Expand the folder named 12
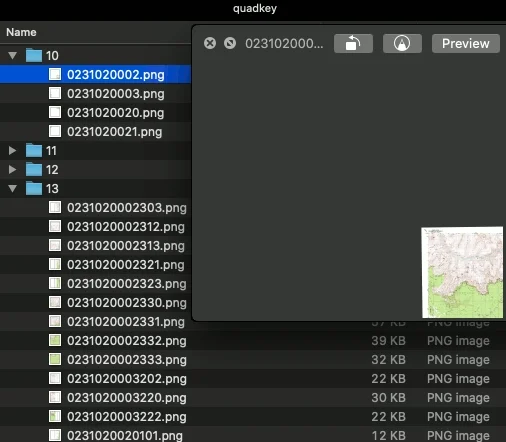506x442 pixels. click(x=13, y=170)
